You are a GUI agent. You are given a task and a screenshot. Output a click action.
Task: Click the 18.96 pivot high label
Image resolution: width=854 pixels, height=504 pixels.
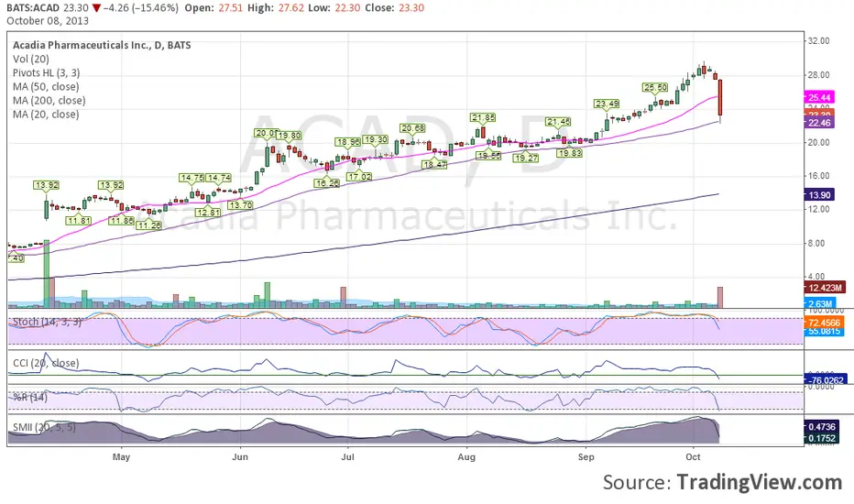coord(348,142)
